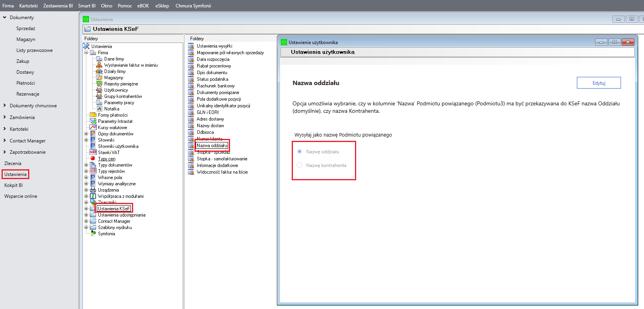Open the Chmura Symfonii menu
Screen dimensions: 644x309
click(x=193, y=6)
